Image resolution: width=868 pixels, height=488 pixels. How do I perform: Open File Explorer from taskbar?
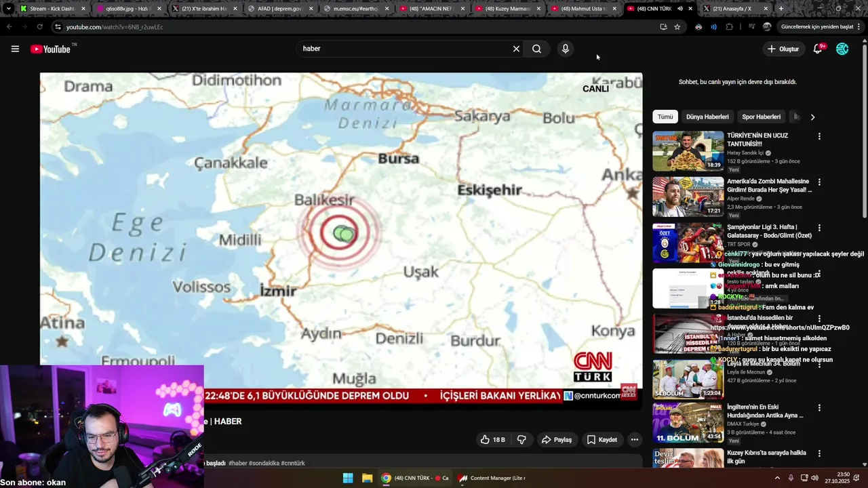pyautogui.click(x=367, y=478)
